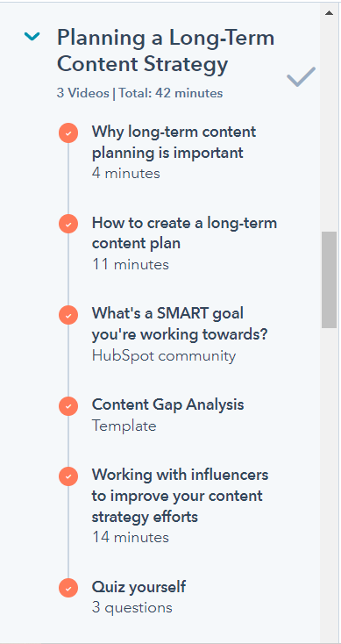Start the Quiz yourself item
Image resolution: width=341 pixels, height=644 pixels.
[x=139, y=586]
